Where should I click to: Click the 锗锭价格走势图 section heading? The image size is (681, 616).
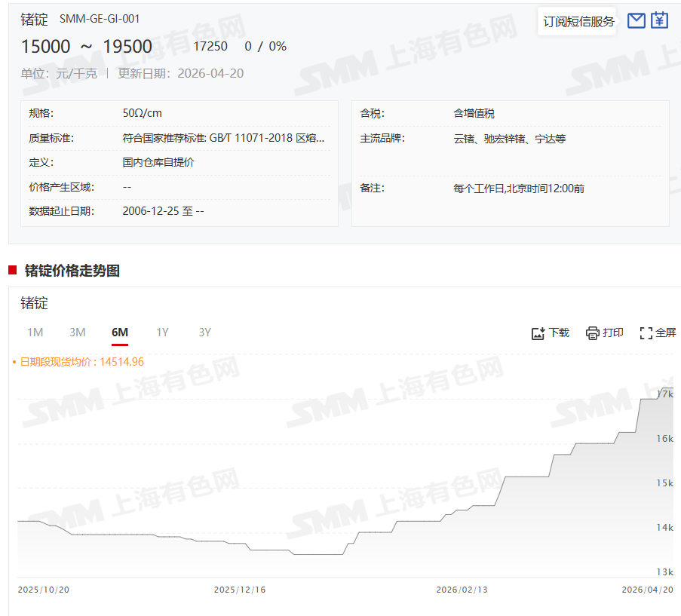point(72,271)
